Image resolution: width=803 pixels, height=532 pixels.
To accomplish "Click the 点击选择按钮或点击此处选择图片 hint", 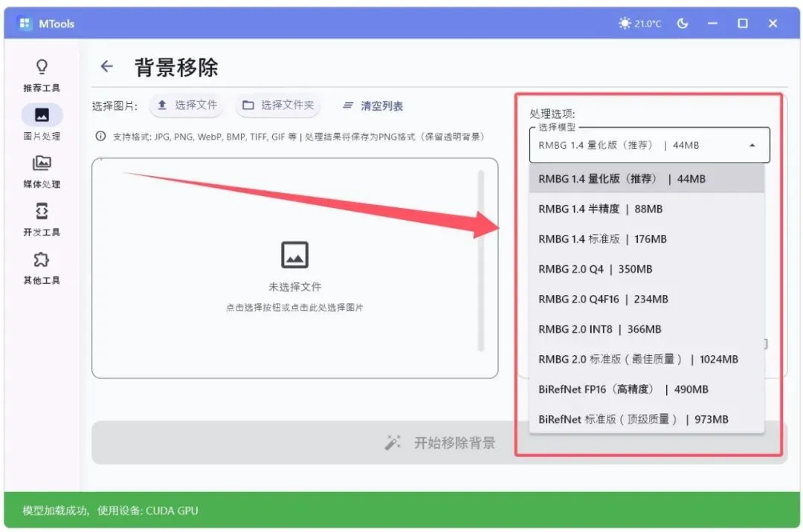I will click(x=295, y=308).
